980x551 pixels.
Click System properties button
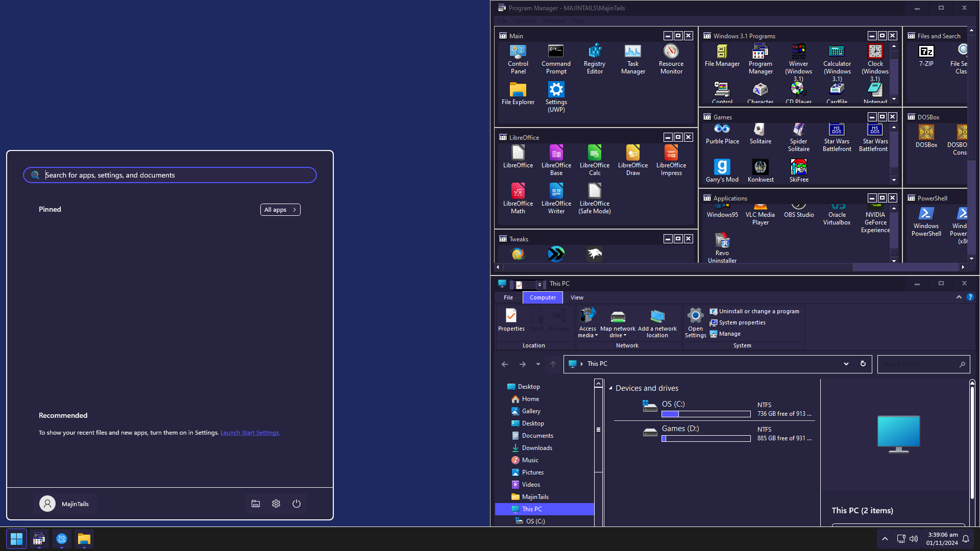pos(737,322)
